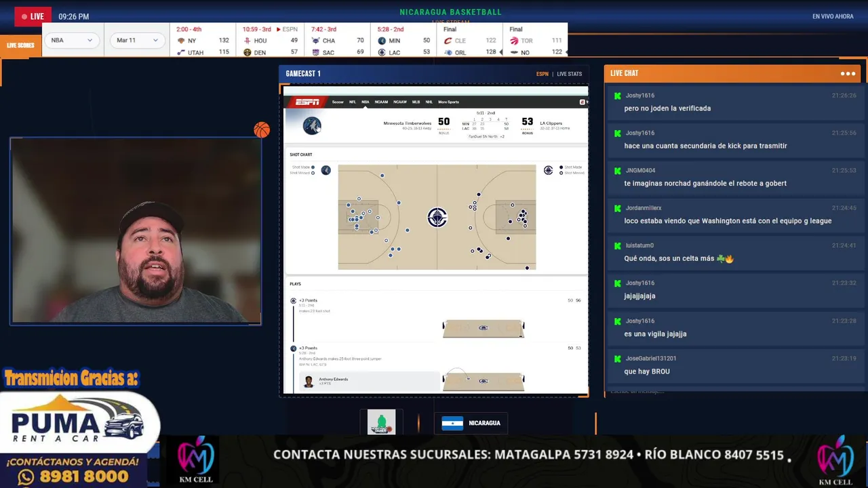The width and height of the screenshot is (868, 488).
Task: Click the Denver Nuggets logo icon
Action: tap(248, 52)
